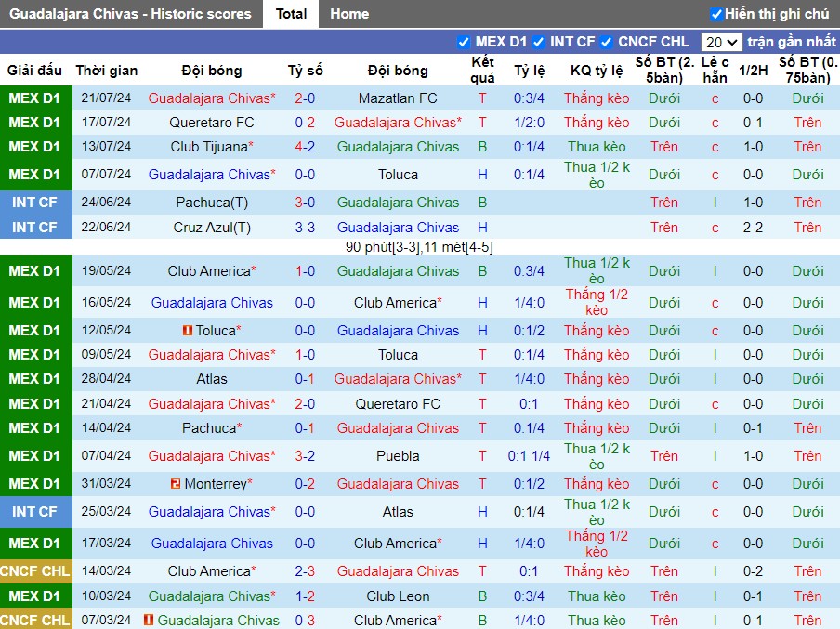Click Guadalajara Chivas - Historic scores title
Screen dimensions: 840x629
point(130,14)
